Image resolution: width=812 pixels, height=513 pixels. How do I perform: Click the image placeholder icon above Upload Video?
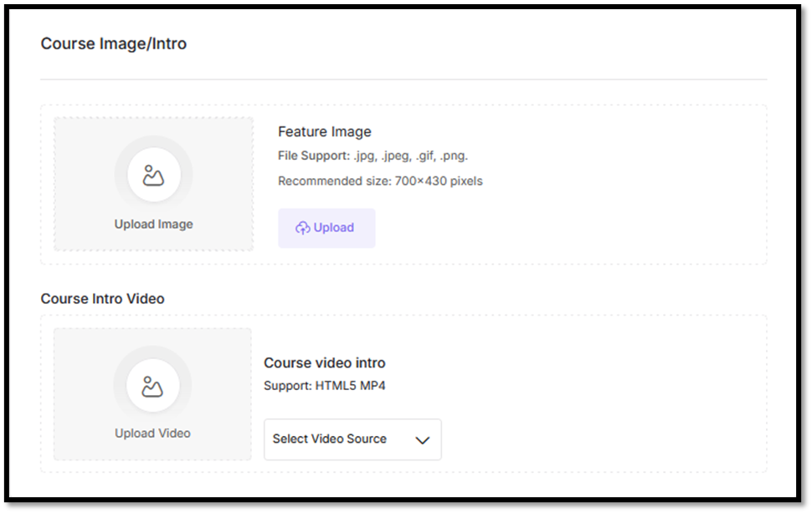[x=152, y=386]
